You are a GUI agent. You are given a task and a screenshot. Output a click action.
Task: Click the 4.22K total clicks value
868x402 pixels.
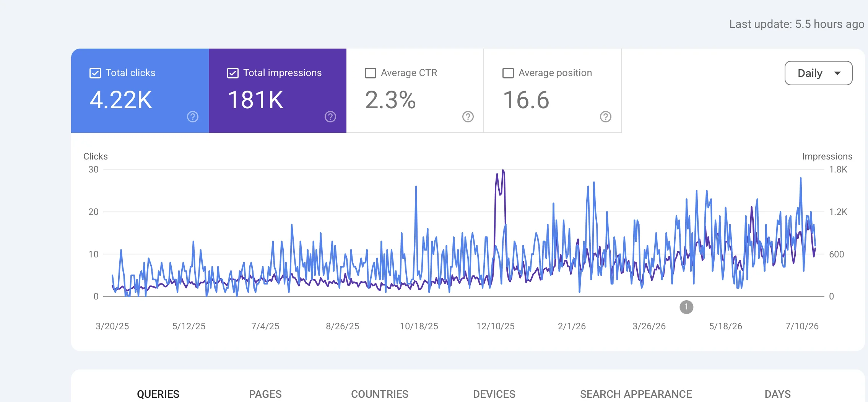coord(121,100)
